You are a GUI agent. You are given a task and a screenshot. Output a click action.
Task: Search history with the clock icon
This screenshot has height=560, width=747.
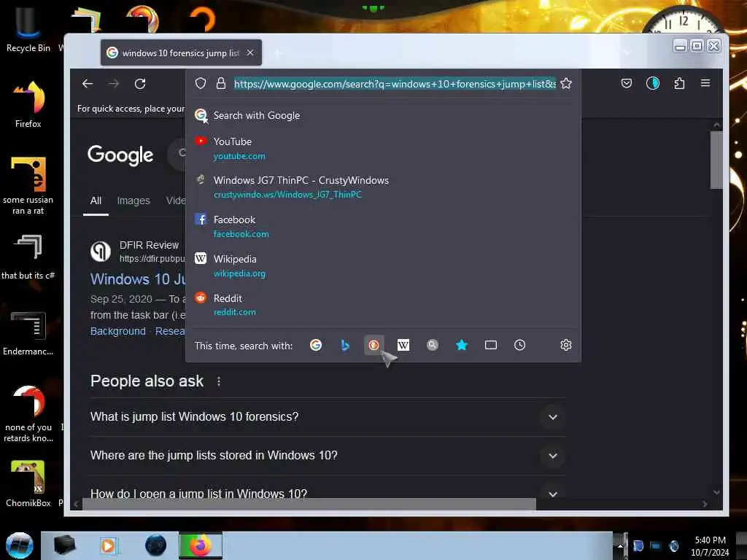pos(519,345)
